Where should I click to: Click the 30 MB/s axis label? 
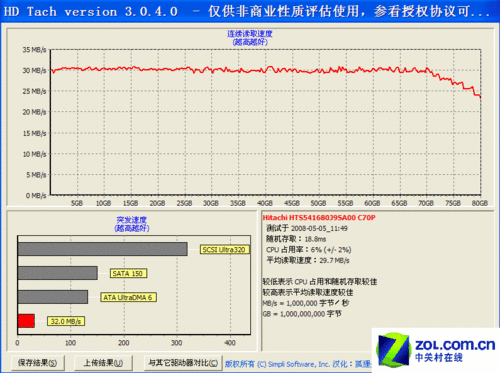(x=34, y=70)
